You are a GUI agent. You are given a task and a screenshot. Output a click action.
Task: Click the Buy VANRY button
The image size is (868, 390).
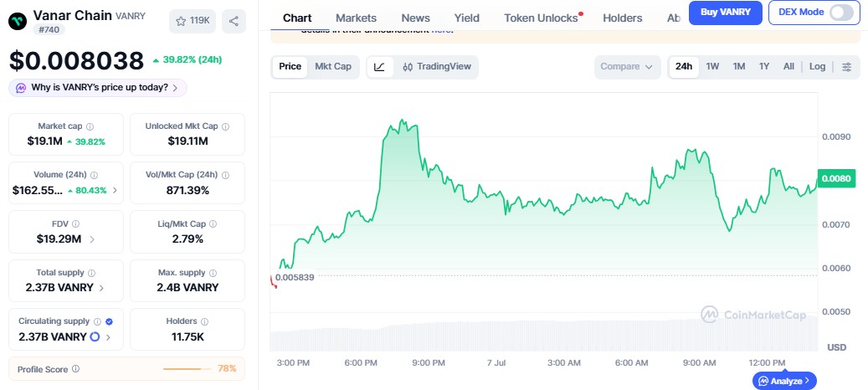[x=725, y=13]
